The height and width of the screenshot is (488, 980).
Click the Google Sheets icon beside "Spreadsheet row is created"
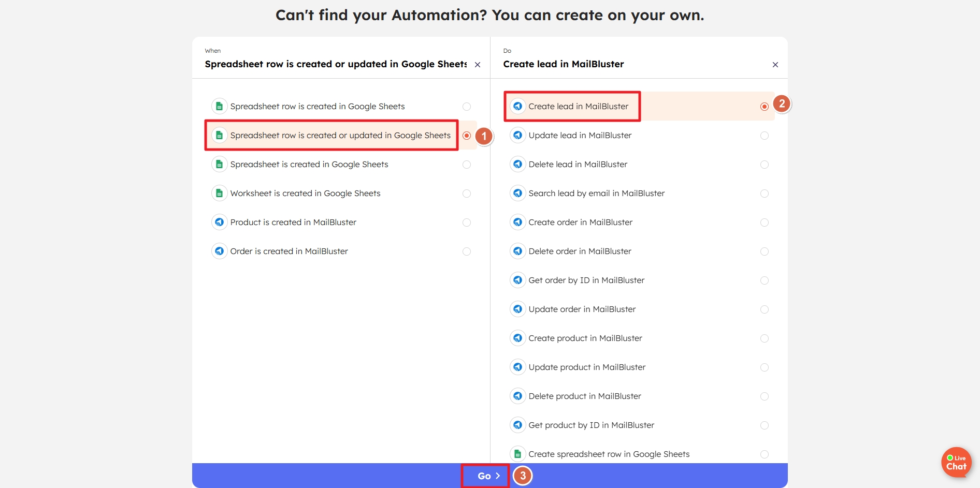219,106
